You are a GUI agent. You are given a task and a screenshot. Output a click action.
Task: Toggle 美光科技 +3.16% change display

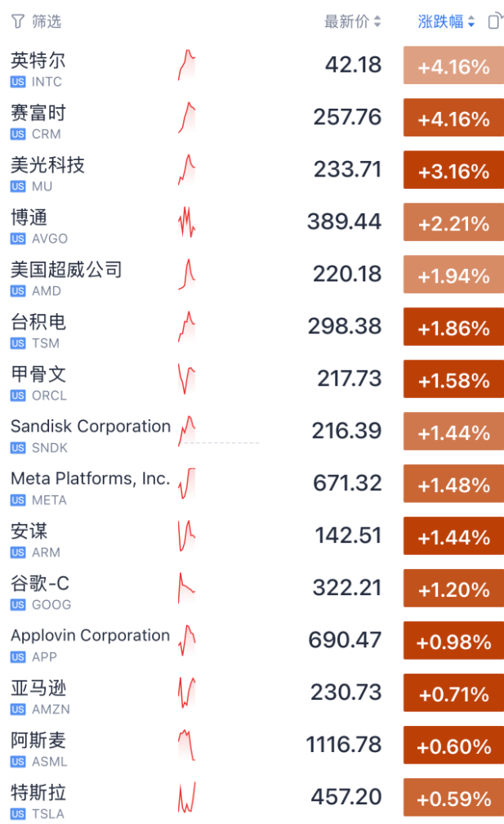(x=453, y=171)
